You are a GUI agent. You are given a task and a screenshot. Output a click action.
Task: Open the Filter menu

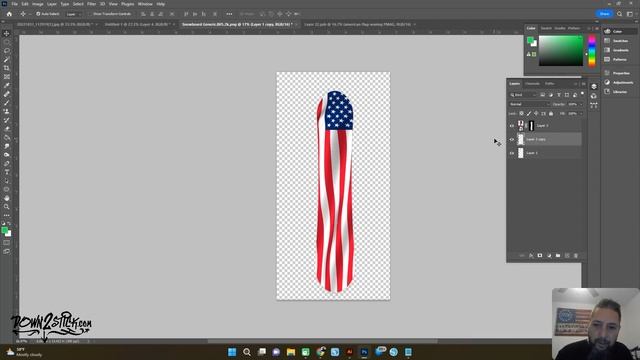[91, 4]
